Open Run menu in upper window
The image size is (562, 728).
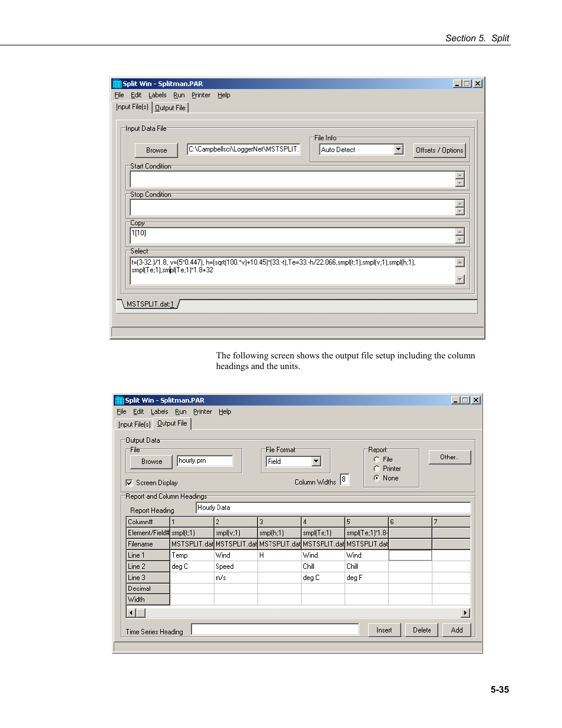click(x=179, y=95)
